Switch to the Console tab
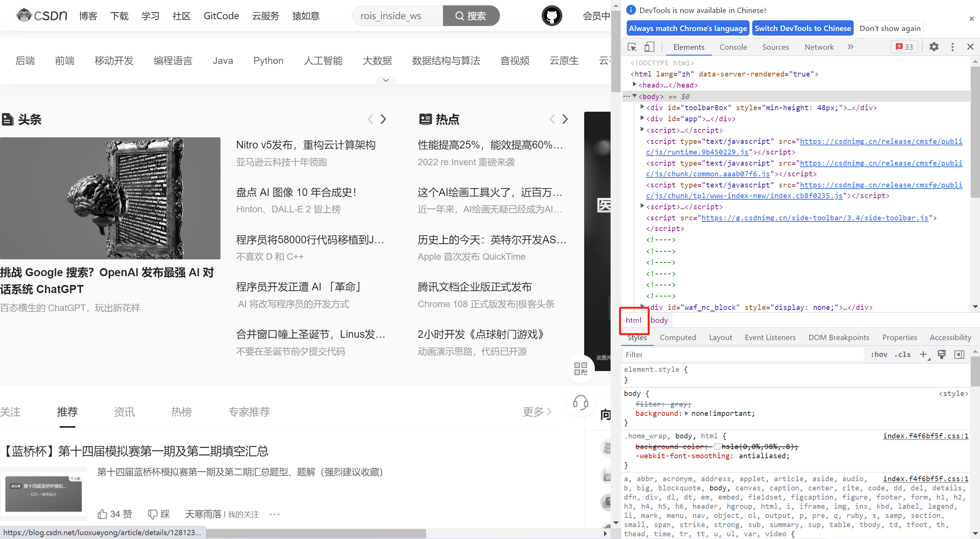Viewport: 980px width, 539px height. click(733, 47)
